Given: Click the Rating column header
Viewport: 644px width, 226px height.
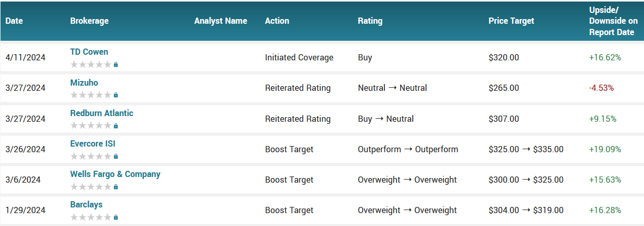Looking at the screenshot, I should (x=370, y=21).
